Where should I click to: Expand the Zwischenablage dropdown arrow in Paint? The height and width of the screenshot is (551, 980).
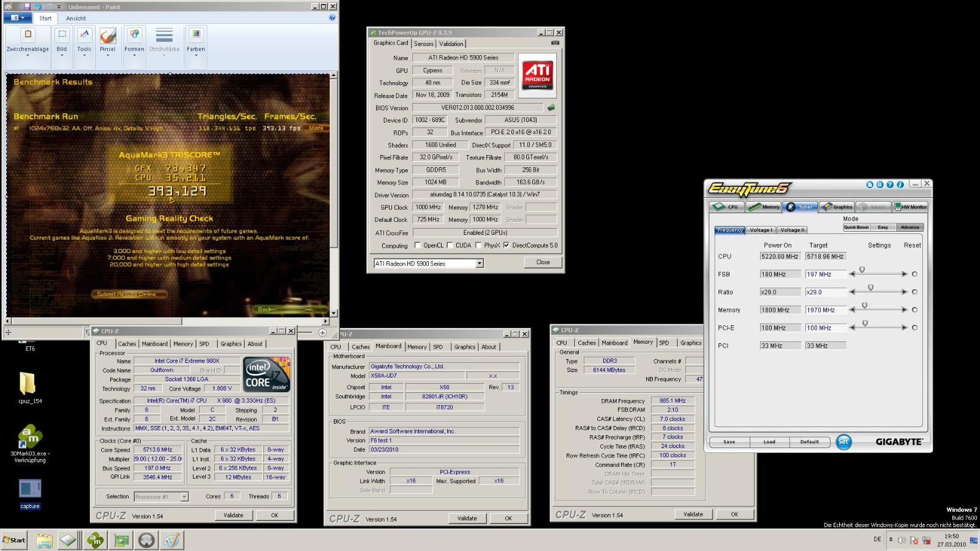[28, 56]
